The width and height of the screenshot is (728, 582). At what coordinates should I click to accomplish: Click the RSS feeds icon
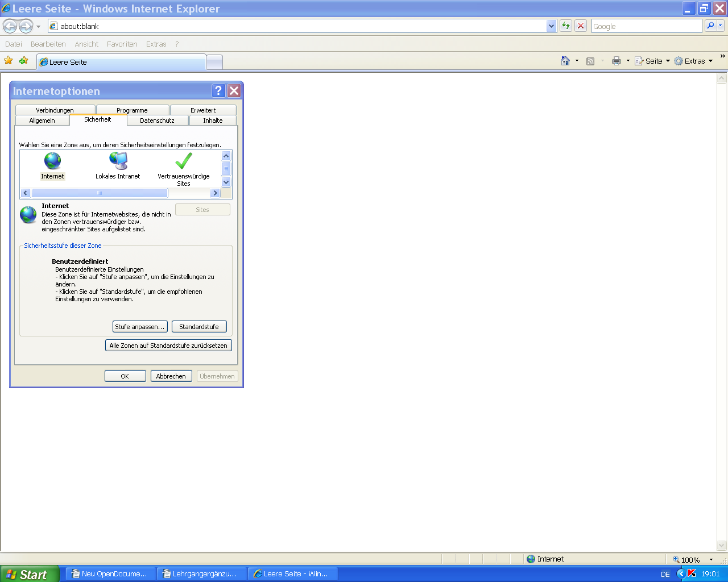pyautogui.click(x=590, y=61)
